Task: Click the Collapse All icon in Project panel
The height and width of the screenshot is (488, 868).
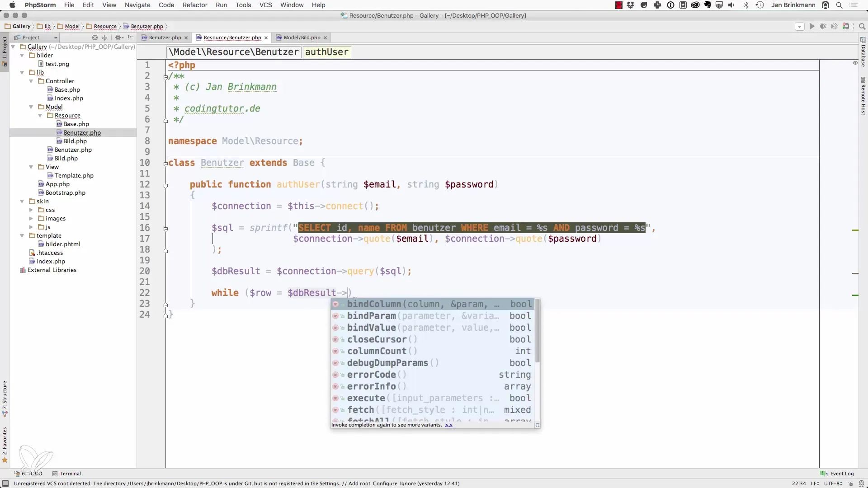Action: point(105,38)
